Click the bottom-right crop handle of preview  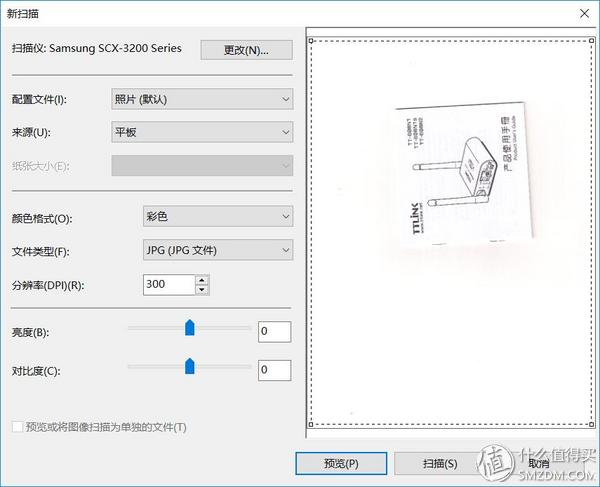tap(592, 424)
